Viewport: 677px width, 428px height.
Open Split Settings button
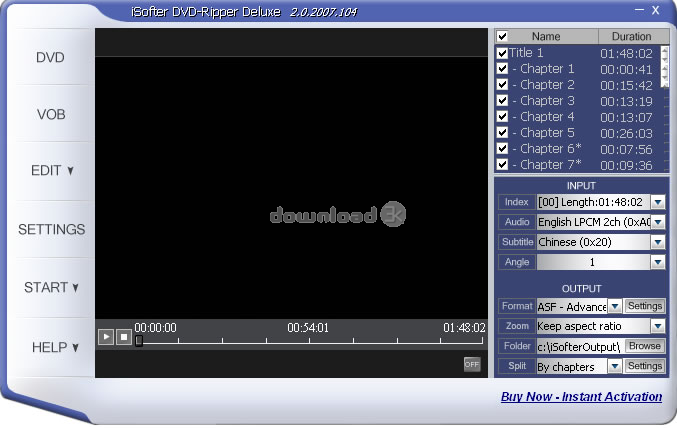coord(645,366)
